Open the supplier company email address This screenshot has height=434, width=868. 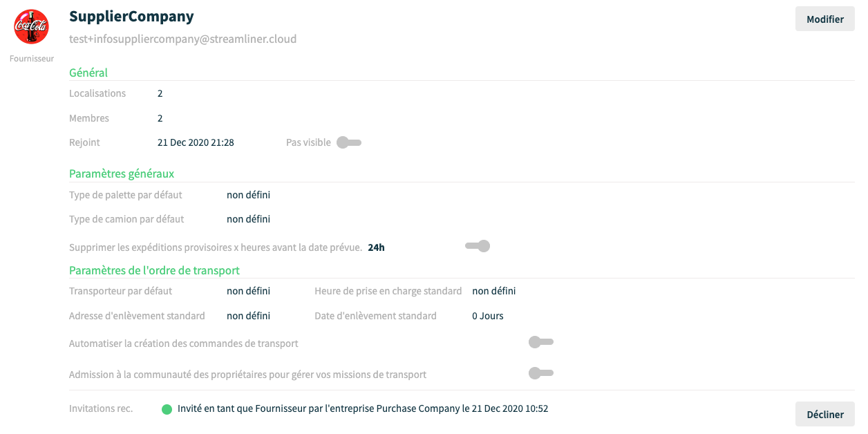[183, 39]
